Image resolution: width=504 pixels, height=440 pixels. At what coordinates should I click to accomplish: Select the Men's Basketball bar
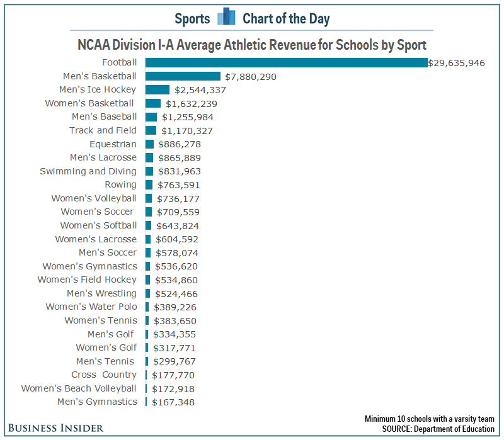(x=183, y=76)
